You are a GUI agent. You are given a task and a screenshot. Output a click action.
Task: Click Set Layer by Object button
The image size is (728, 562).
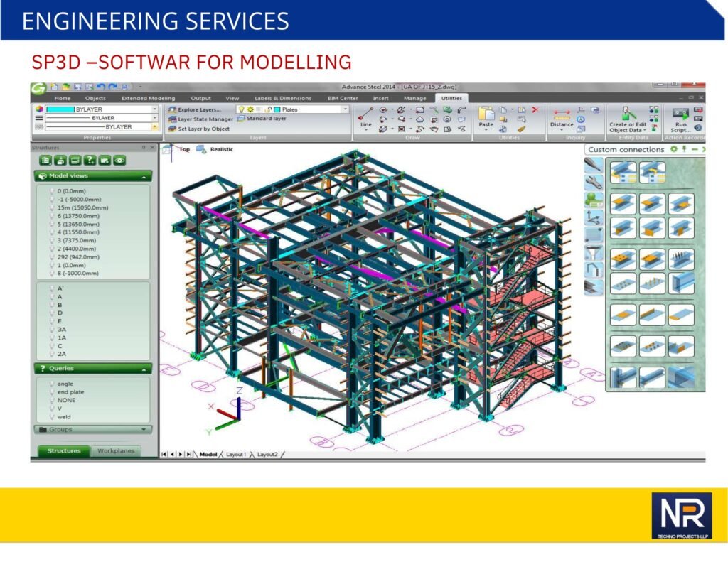pyautogui.click(x=199, y=129)
